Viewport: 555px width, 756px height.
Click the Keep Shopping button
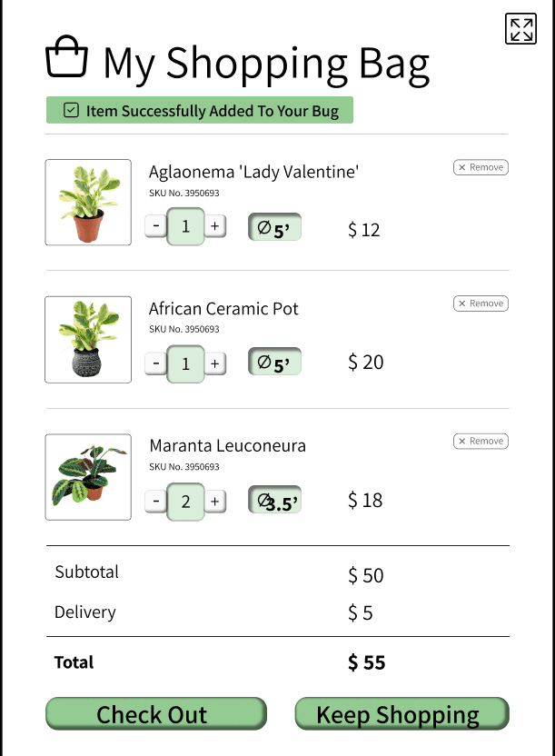click(x=401, y=713)
